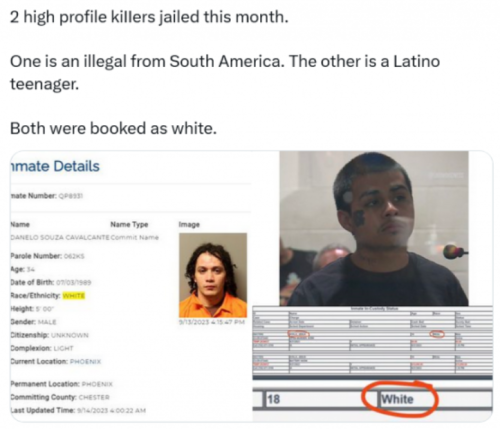Click the Date of Birth field
The width and height of the screenshot is (500, 429).
tap(51, 282)
